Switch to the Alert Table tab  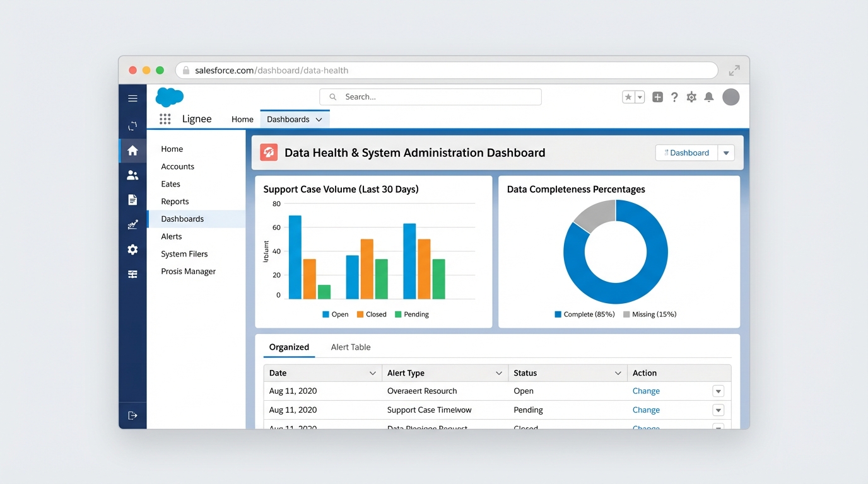[x=350, y=347]
